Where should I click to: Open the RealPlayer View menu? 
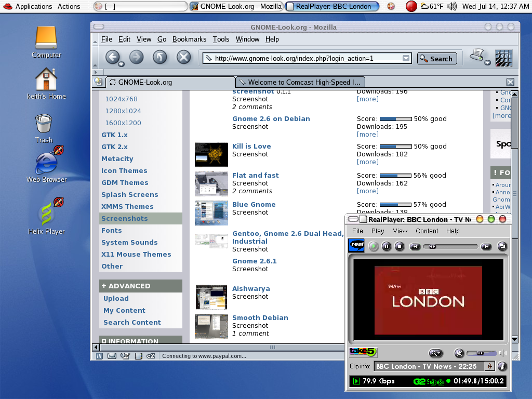tap(400, 231)
